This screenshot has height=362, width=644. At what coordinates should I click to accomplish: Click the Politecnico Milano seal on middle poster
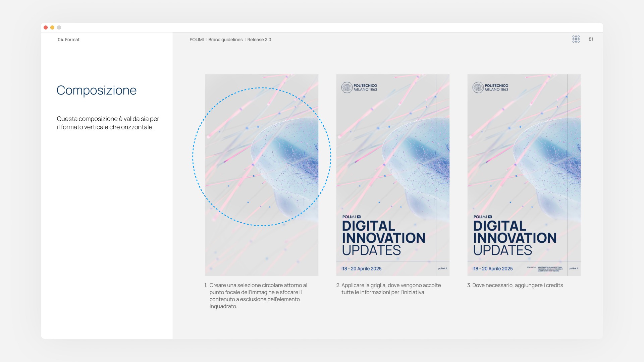346,87
